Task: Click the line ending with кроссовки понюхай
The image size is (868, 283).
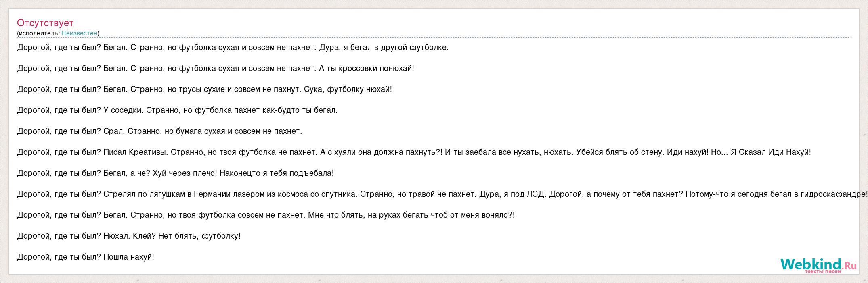Action: (216, 68)
